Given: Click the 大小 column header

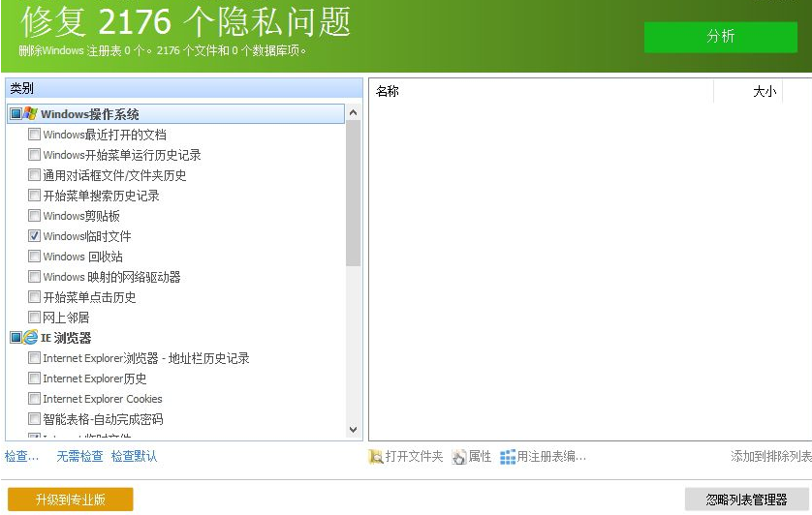Looking at the screenshot, I should coord(748,92).
